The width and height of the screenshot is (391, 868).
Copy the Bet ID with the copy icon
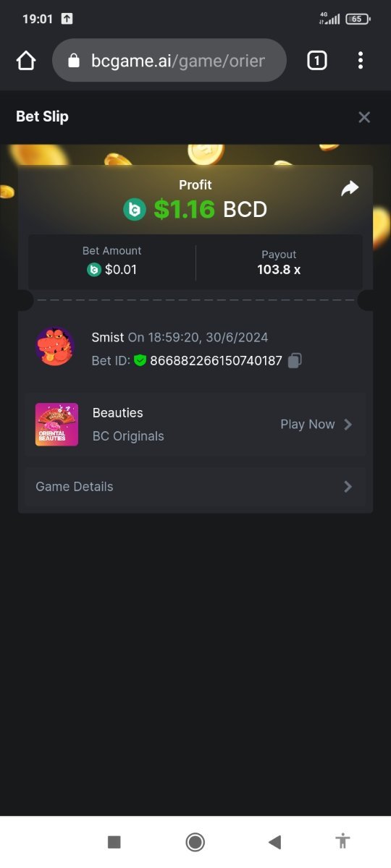point(295,360)
